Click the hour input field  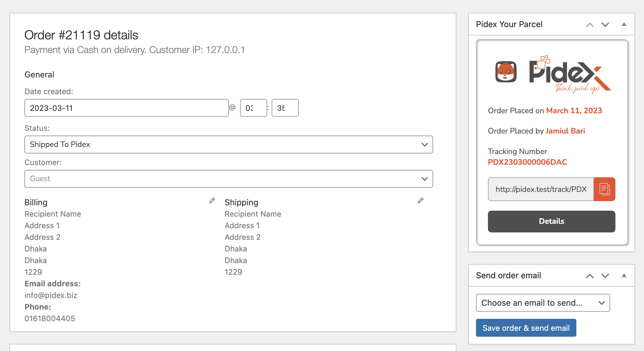click(x=253, y=108)
